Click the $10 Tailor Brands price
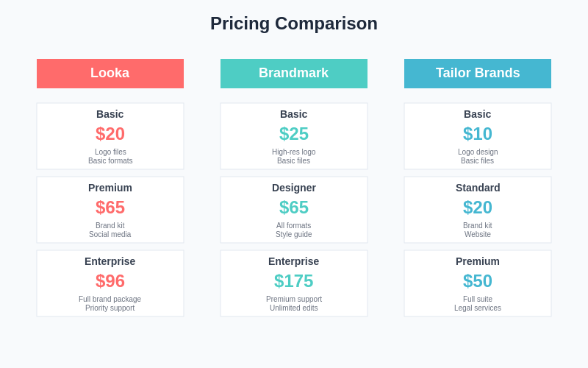This screenshot has width=588, height=368. tap(478, 134)
